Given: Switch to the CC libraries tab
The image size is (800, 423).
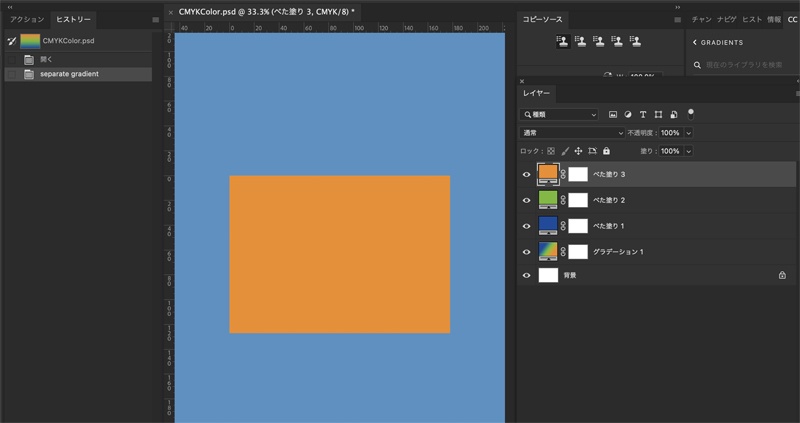Looking at the screenshot, I should click(x=792, y=19).
